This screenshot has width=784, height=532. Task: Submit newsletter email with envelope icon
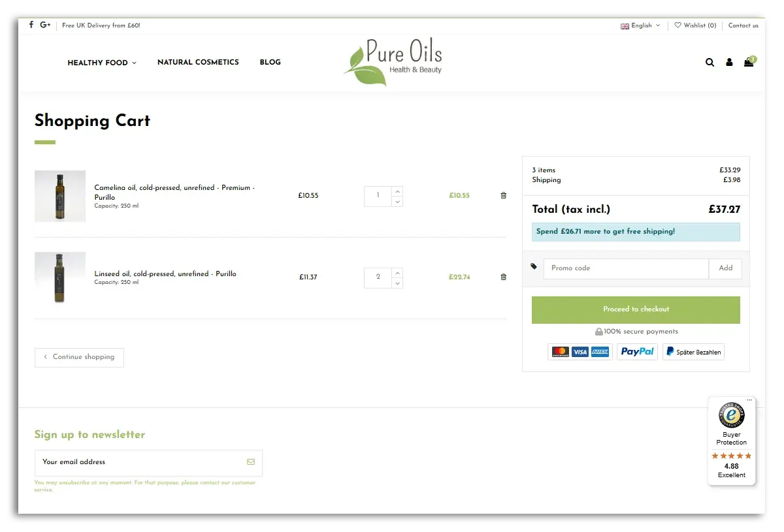point(251,462)
